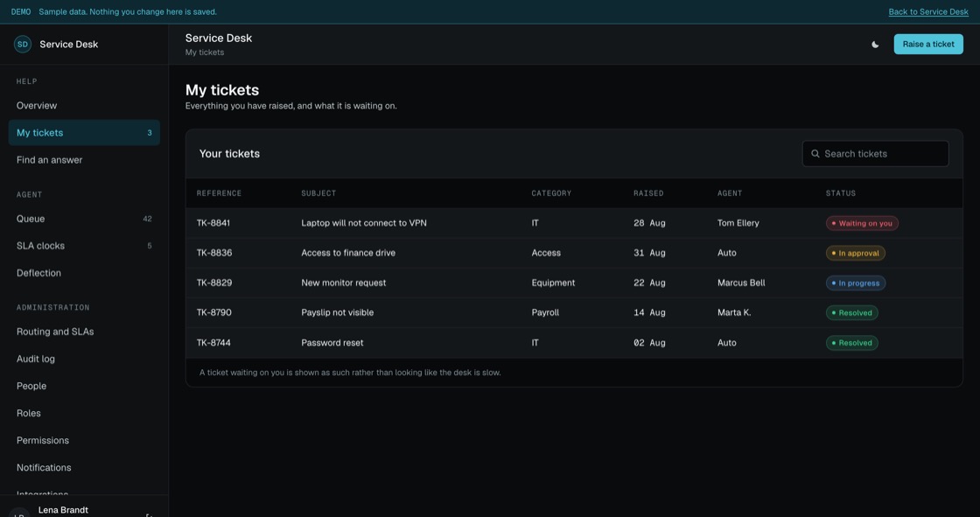Click agent Marta K.
The width and height of the screenshot is (980, 517).
pos(734,312)
